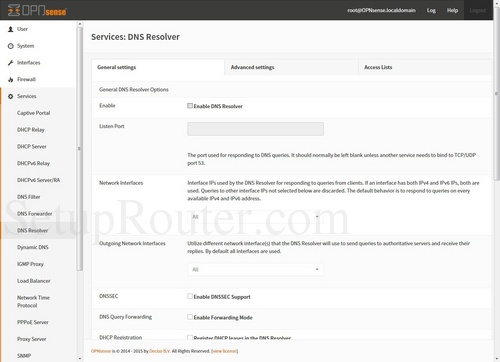Open IGMP Proxy page
Screen dimensions: 500x362
pos(30,264)
